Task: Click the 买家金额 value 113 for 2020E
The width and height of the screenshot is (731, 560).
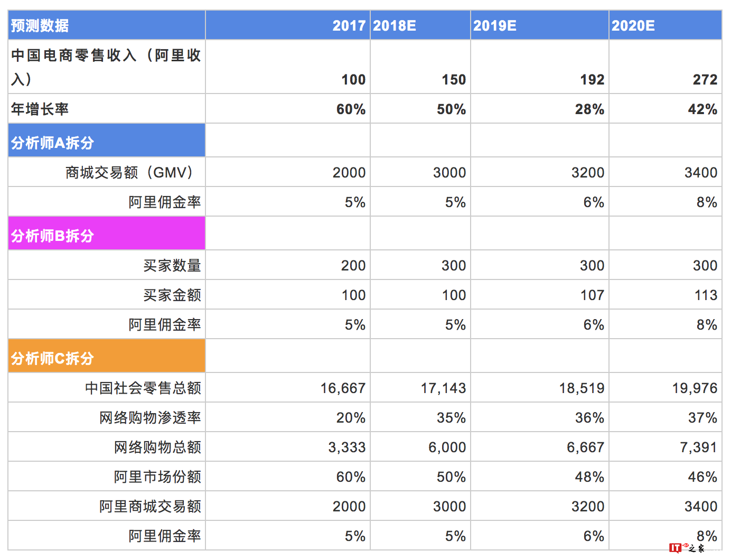Action: pos(706,295)
